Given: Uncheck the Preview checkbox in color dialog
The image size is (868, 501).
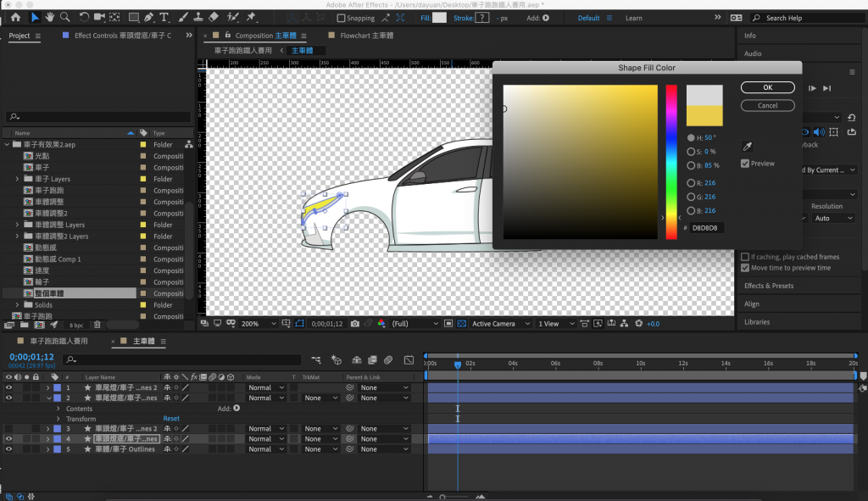Looking at the screenshot, I should (x=745, y=164).
